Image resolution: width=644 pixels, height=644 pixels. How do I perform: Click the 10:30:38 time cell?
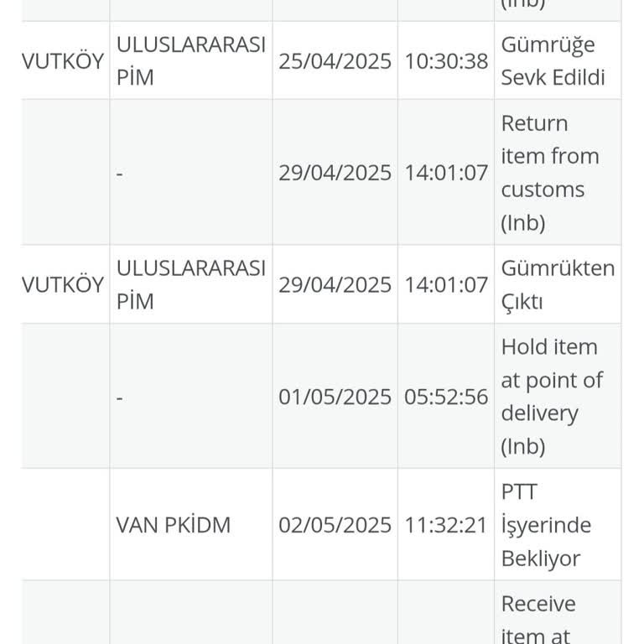[x=446, y=61]
